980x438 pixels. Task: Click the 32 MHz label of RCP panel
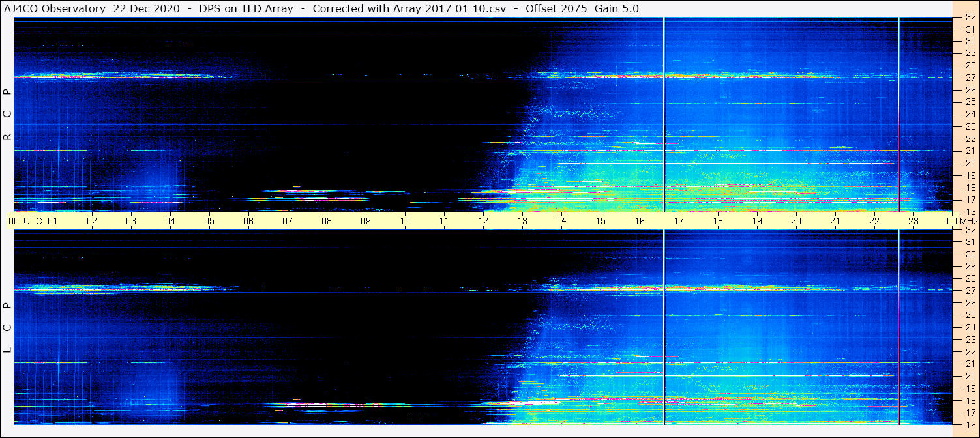tap(970, 18)
